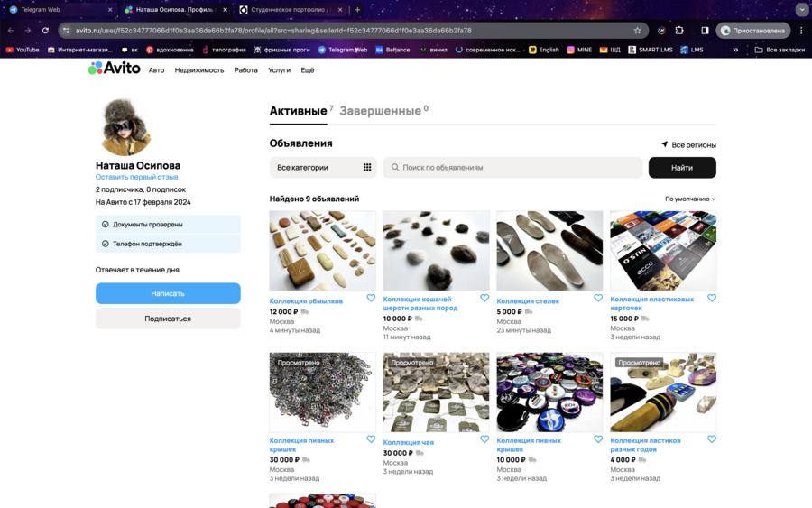This screenshot has width=812, height=508.
Task: Click Наташа Осипова profile avatar
Action: (x=125, y=127)
